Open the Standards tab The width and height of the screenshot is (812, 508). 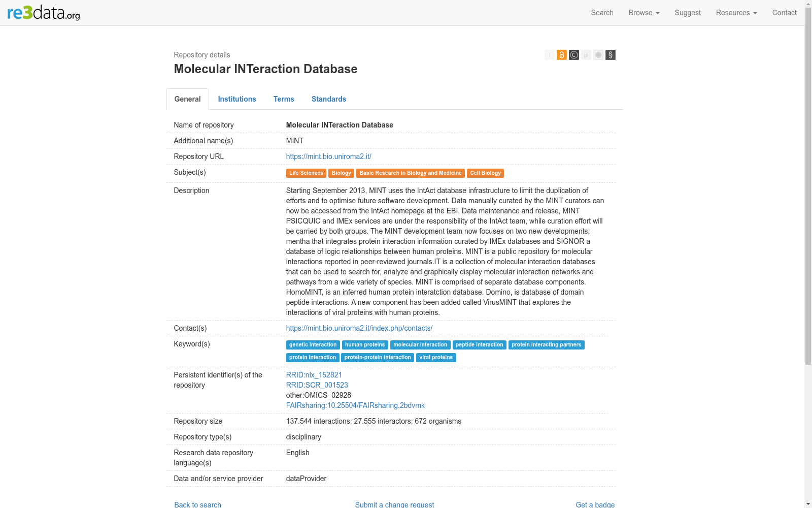tap(329, 99)
